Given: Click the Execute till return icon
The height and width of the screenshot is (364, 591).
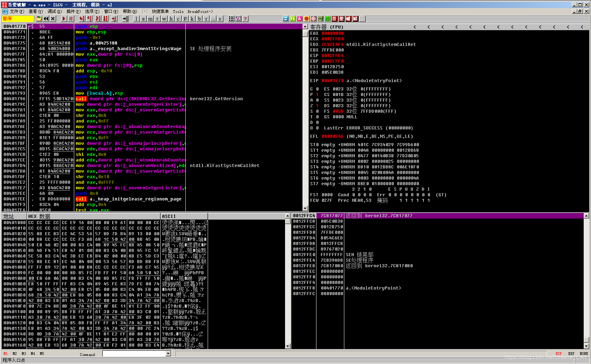Looking at the screenshot, I should click(114, 19).
